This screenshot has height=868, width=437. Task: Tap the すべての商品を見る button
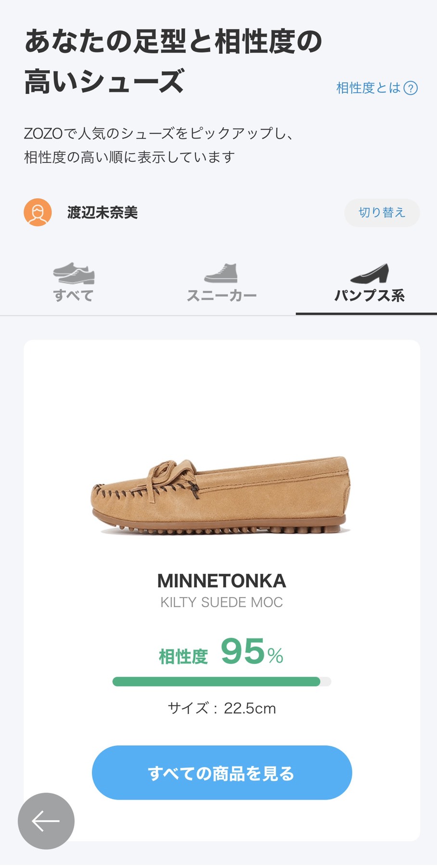[x=222, y=773]
